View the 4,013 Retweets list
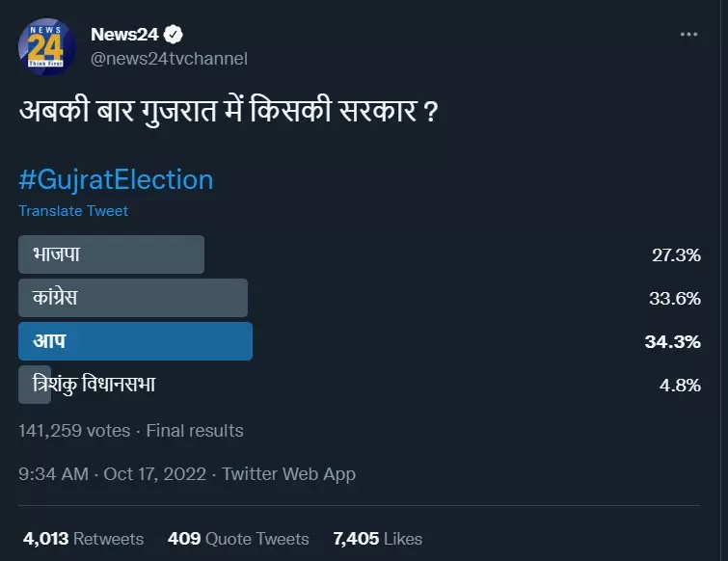The width and height of the screenshot is (728, 561). pyautogui.click(x=84, y=539)
